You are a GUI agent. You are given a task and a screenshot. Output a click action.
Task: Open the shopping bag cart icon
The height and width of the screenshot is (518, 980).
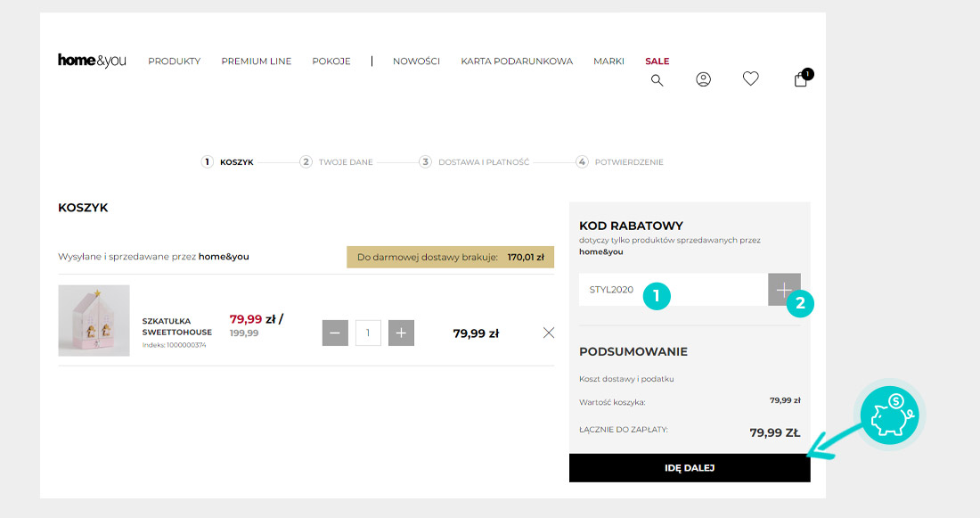(x=803, y=78)
